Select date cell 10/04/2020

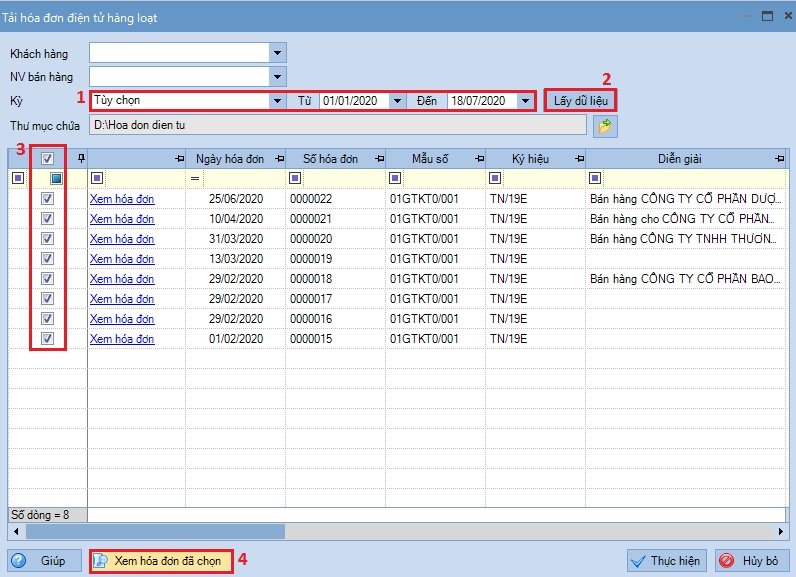tap(236, 219)
